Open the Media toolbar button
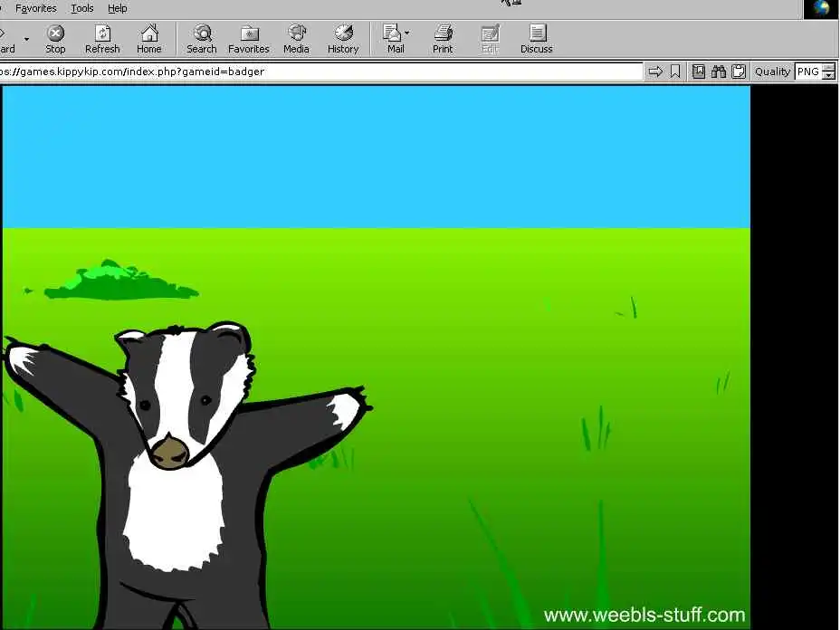The width and height of the screenshot is (840, 630). point(296,39)
